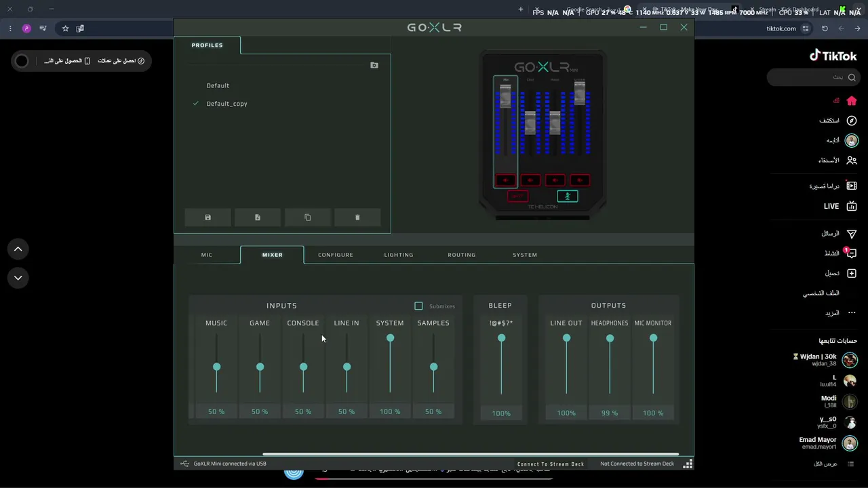868x488 pixels.
Task: Select the Default_copy profile
Action: [226, 104]
